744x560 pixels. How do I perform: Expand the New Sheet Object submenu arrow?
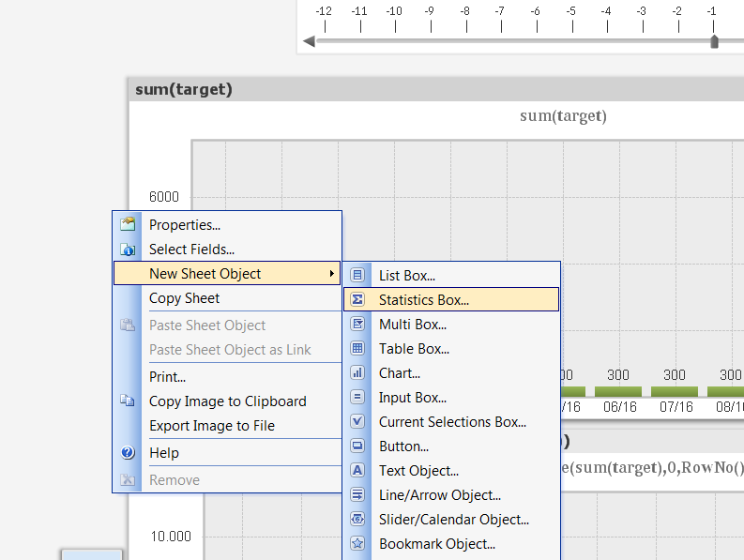331,274
